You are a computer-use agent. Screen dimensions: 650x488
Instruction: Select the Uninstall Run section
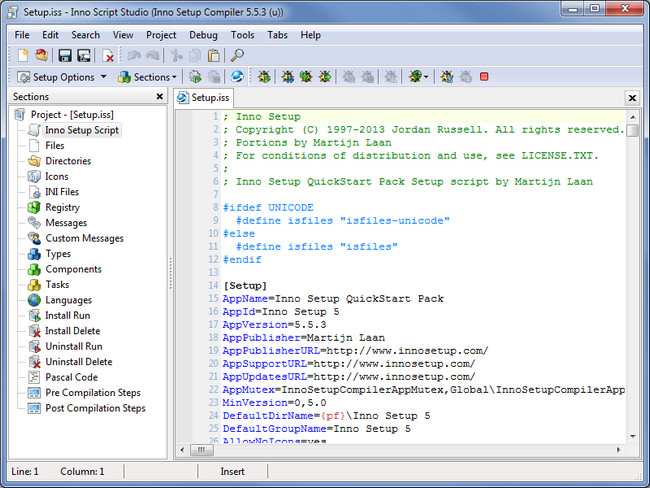pyautogui.click(x=74, y=346)
